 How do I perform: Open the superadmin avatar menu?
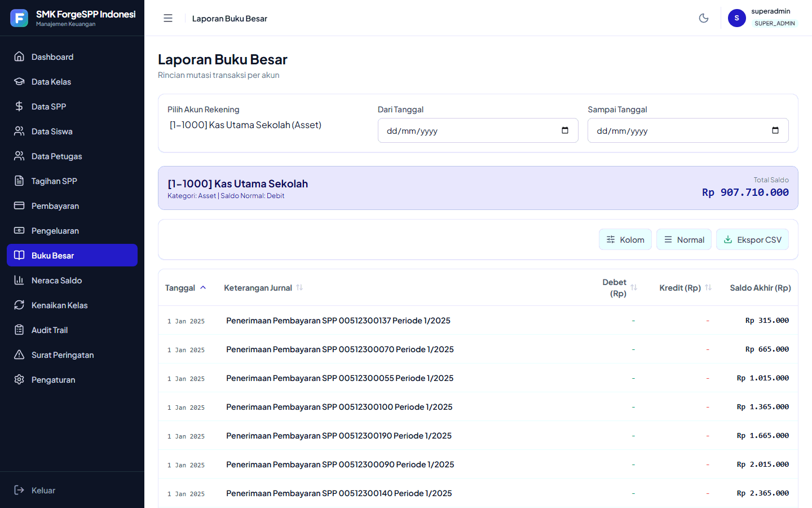(x=737, y=18)
